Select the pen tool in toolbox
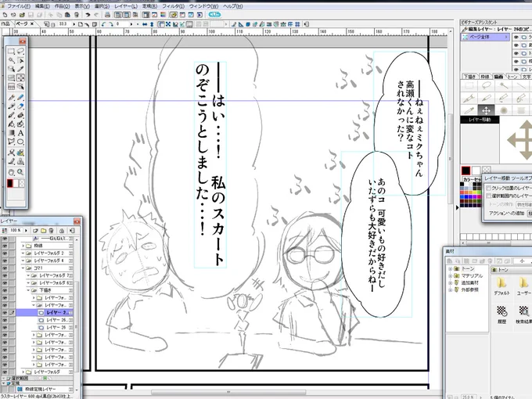 [11, 98]
